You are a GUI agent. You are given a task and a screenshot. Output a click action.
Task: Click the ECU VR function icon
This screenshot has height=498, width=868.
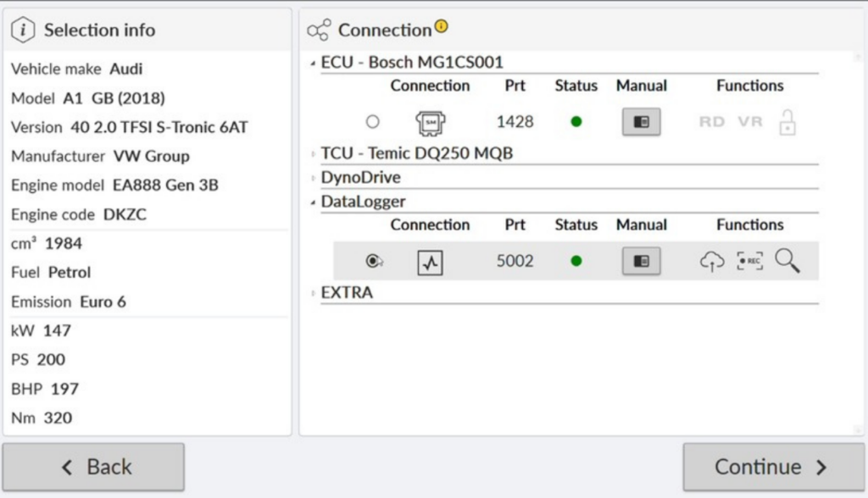pyautogui.click(x=749, y=122)
